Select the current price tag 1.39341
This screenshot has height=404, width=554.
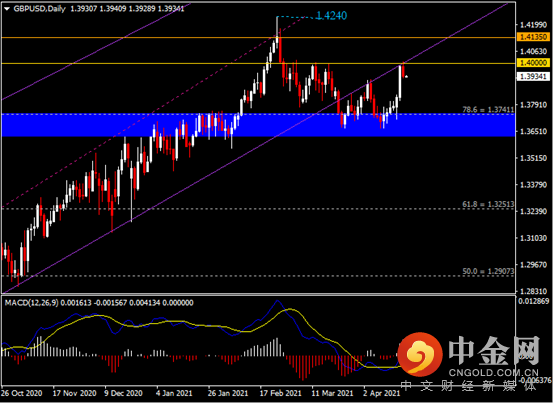point(533,76)
